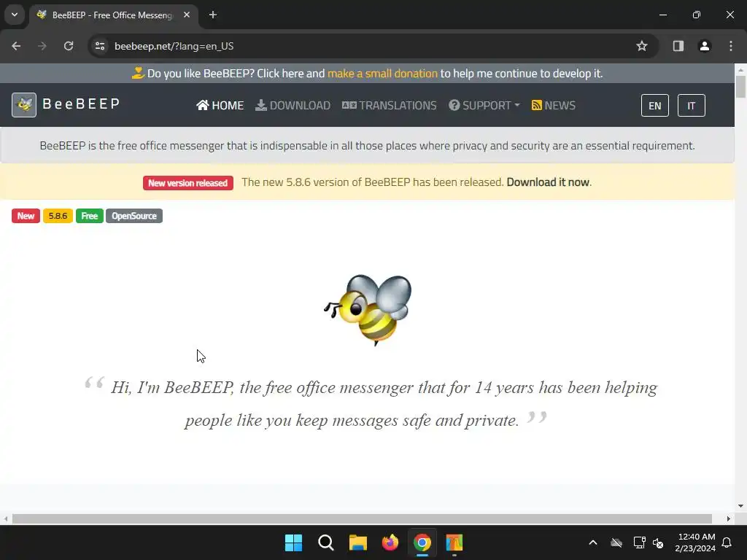Click the donation hand icon in banner
Screen dimensions: 747x560
[138, 74]
